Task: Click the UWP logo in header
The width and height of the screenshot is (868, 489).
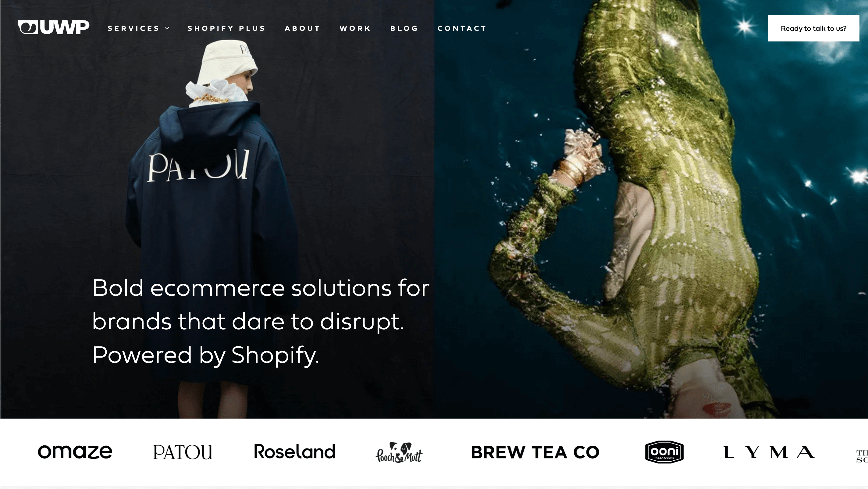Action: 54,27
